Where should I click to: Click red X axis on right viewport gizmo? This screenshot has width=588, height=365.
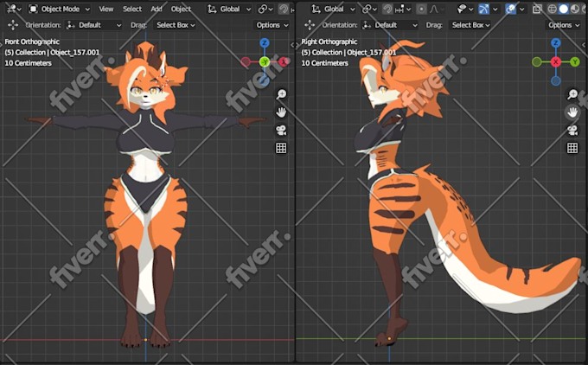click(x=556, y=62)
